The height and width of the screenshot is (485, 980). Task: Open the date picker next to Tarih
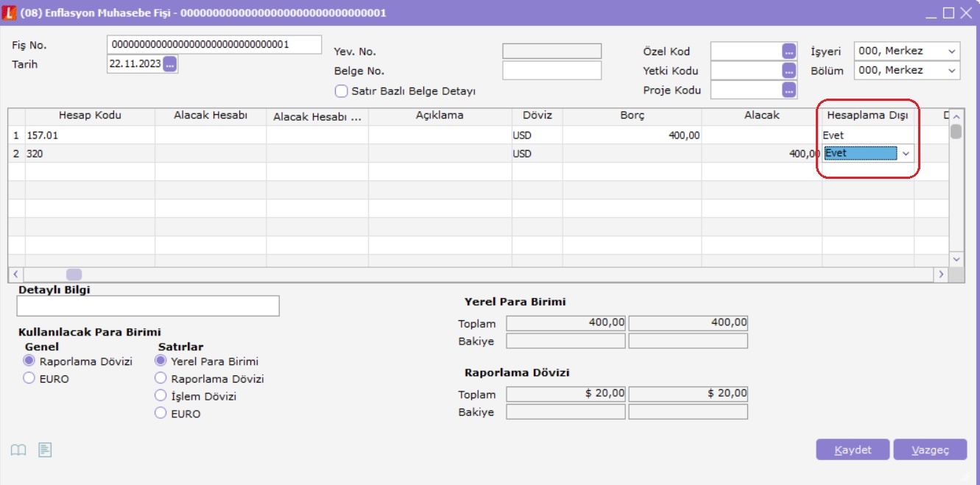[x=170, y=64]
